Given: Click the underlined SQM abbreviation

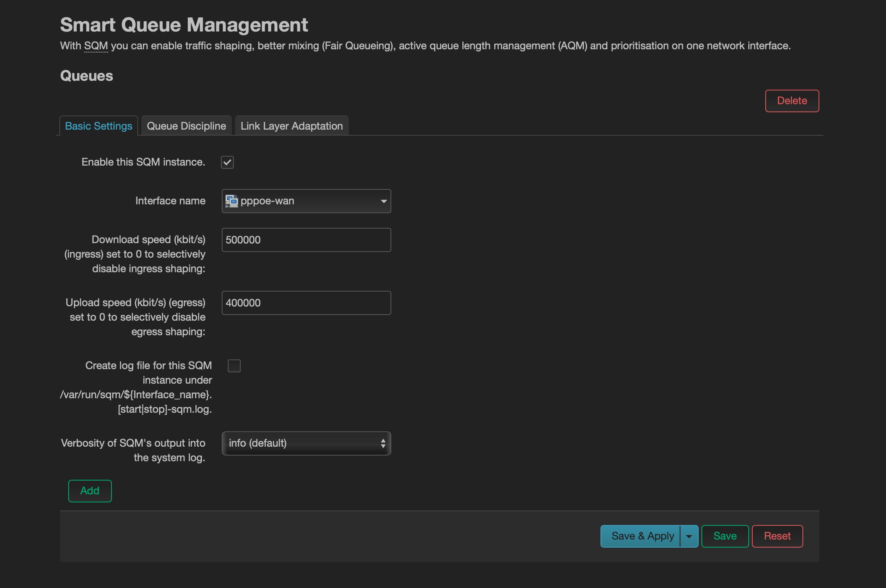Looking at the screenshot, I should click(96, 46).
